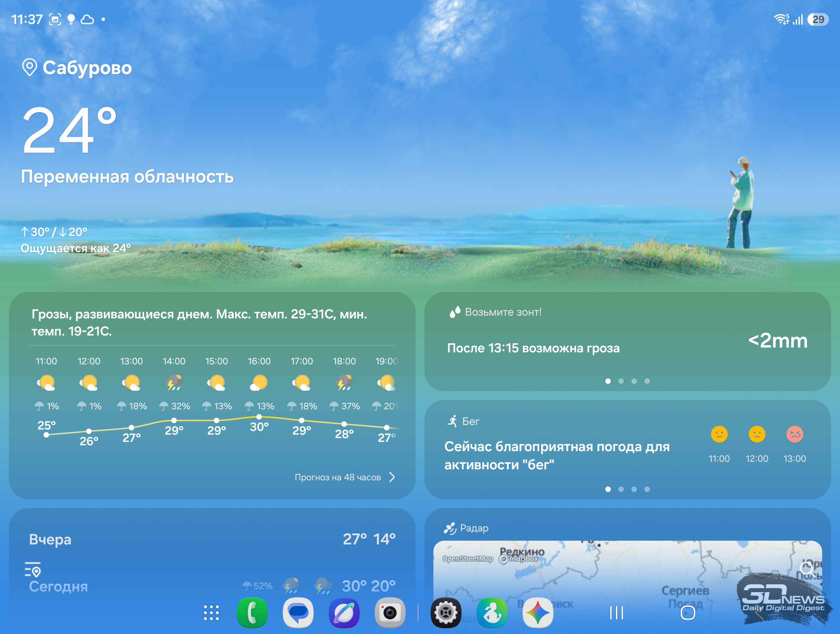
Task: Select the red unhappy face for 13:00
Action: coord(794,434)
